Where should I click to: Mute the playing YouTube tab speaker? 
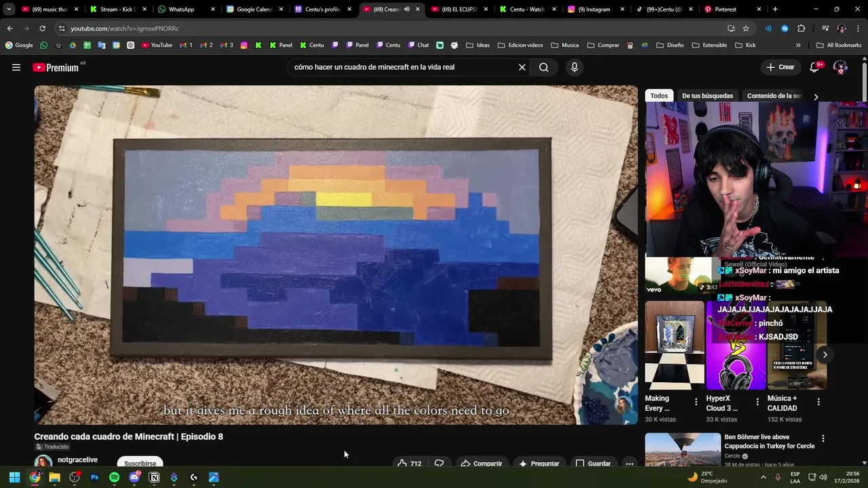(407, 9)
